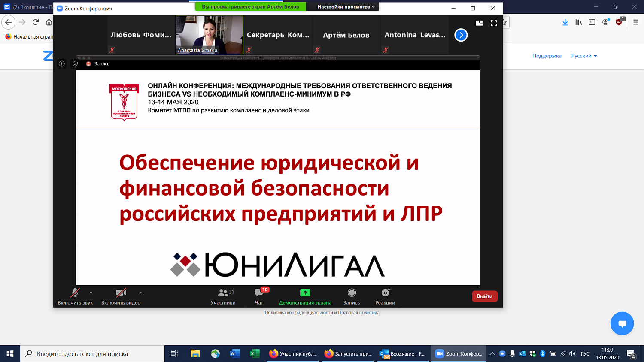Open video options arrow next to Включить видео
The width and height of the screenshot is (644, 362).
[x=140, y=293]
